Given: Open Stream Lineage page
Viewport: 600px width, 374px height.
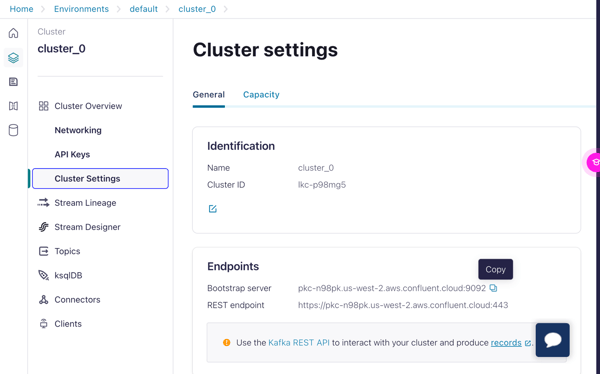Looking at the screenshot, I should point(85,203).
